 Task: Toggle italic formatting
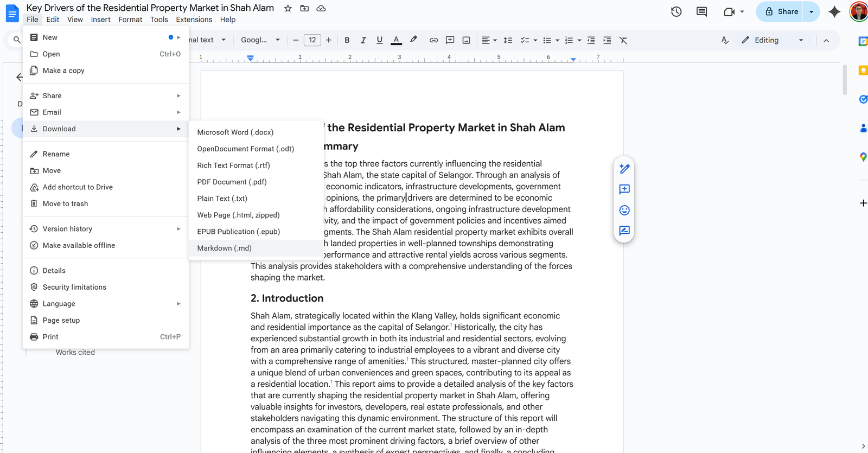tap(363, 40)
